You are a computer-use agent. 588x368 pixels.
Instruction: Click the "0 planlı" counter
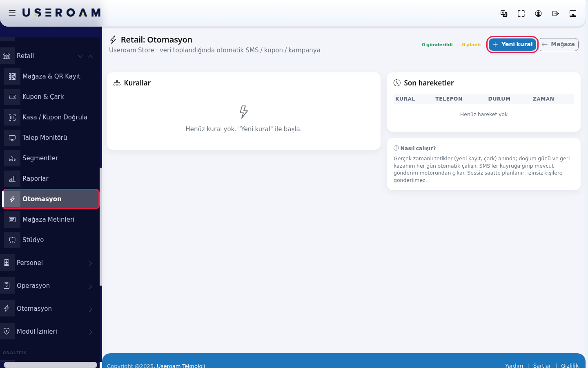[471, 45]
